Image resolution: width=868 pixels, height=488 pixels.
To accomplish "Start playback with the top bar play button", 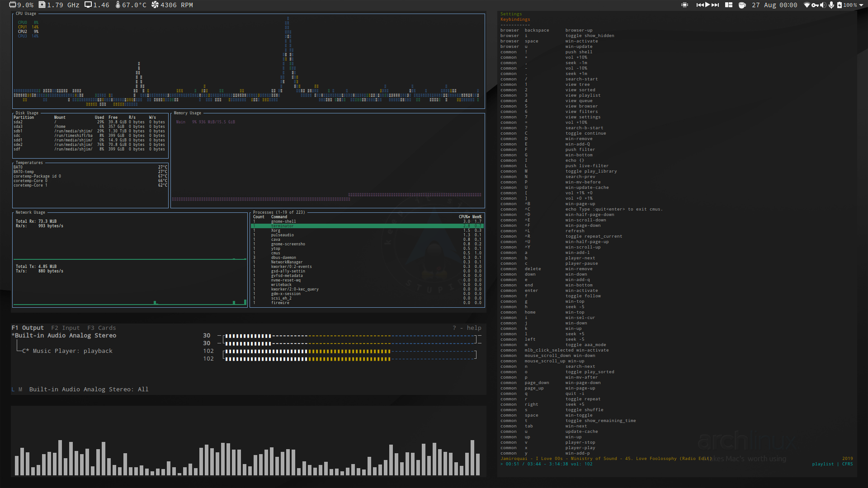I will [x=708, y=5].
